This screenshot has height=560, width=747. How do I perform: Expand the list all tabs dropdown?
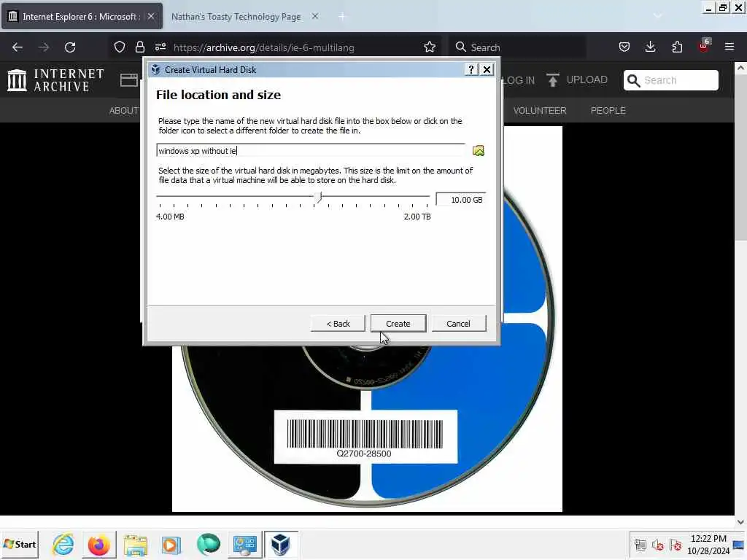(657, 16)
